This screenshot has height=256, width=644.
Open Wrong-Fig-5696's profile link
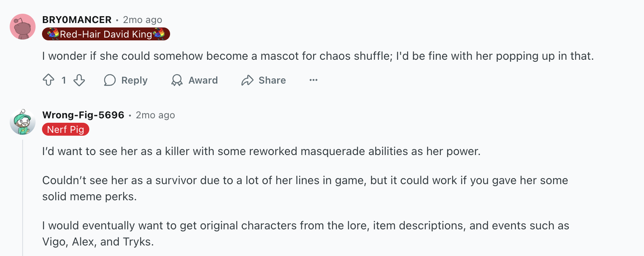(83, 115)
